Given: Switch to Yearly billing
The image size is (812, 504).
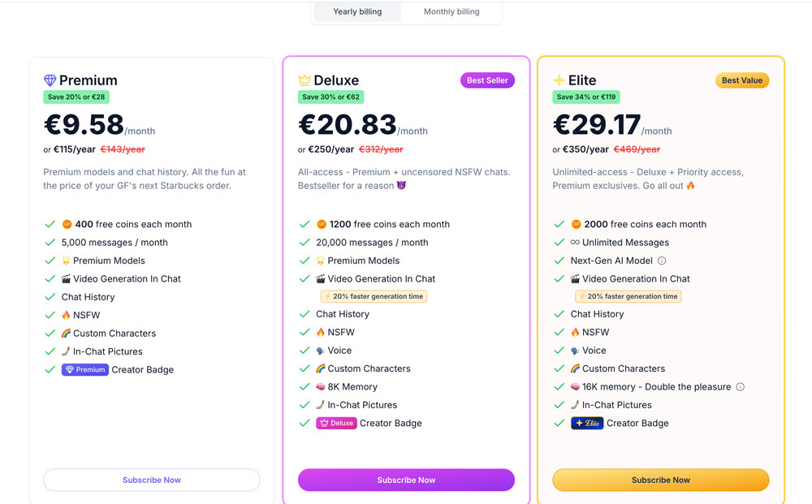Looking at the screenshot, I should tap(357, 12).
